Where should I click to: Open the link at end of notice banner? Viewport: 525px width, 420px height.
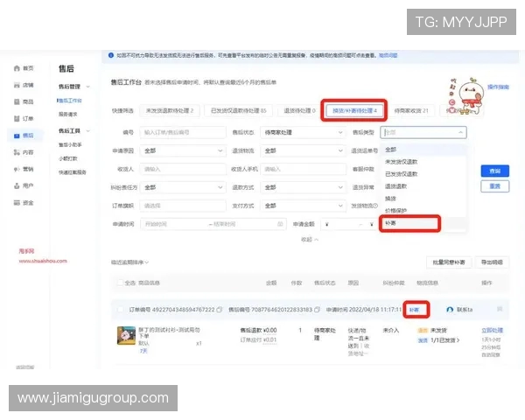[x=388, y=55]
